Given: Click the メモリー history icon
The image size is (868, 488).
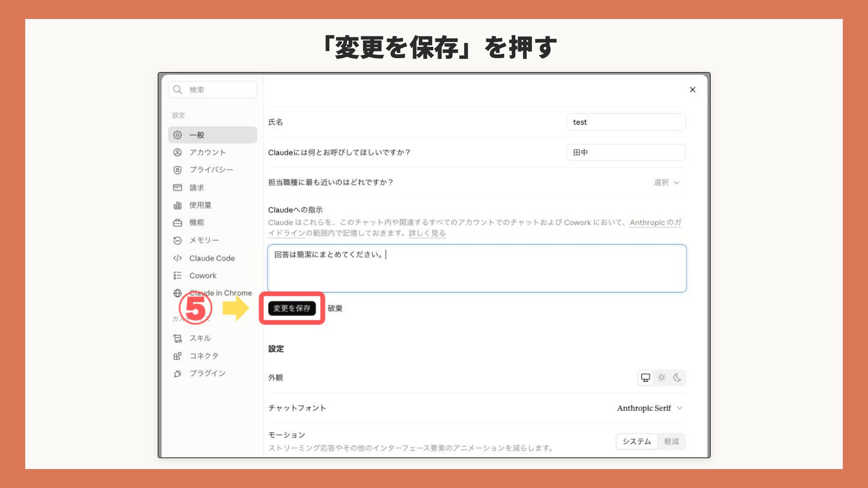Looking at the screenshot, I should click(x=177, y=241).
